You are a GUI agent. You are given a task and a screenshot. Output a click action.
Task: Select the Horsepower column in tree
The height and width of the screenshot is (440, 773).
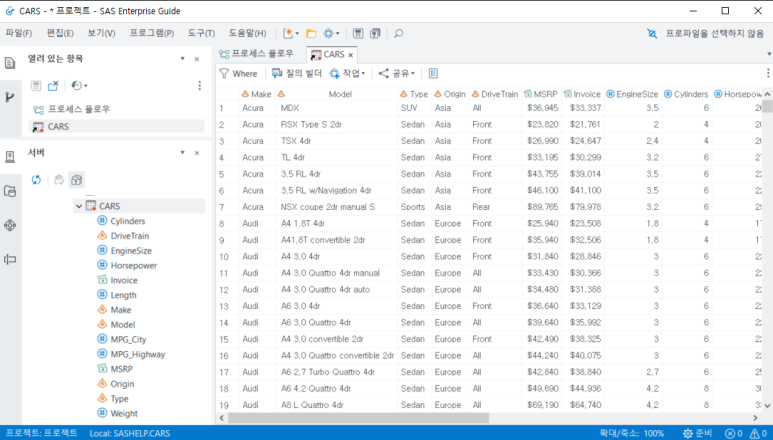pos(134,266)
